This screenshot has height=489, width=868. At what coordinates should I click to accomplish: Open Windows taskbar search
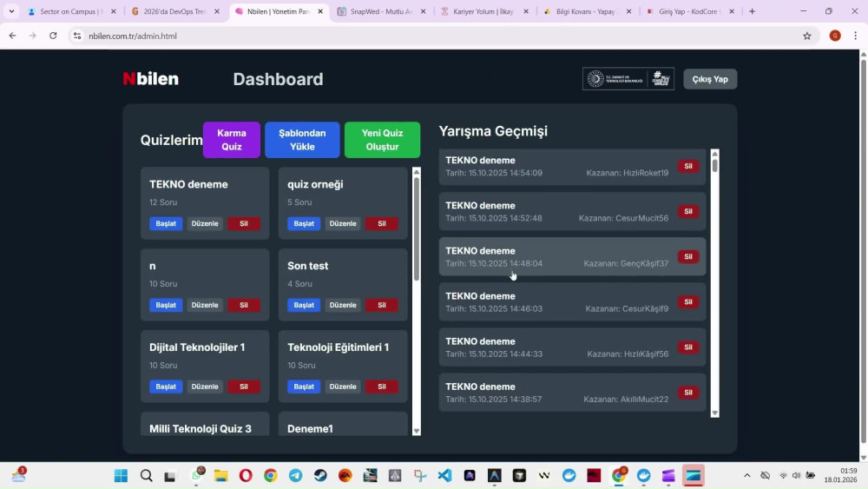click(x=146, y=475)
